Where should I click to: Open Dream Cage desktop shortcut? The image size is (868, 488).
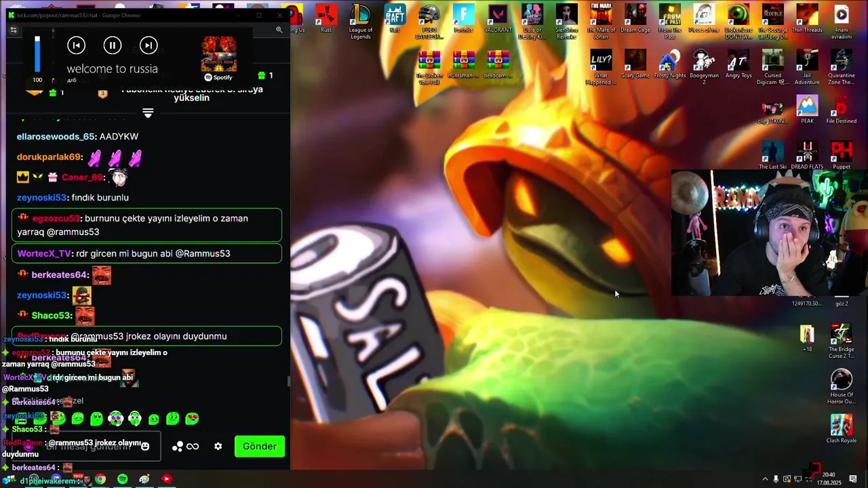click(x=635, y=19)
